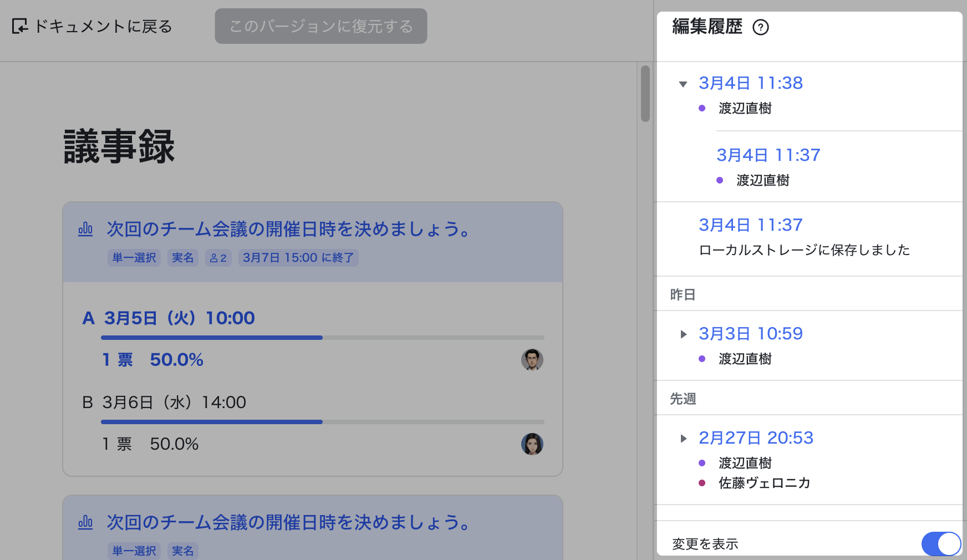The height and width of the screenshot is (560, 967).
Task: Expand the 2月27日 20:53 version group
Action: coord(683,439)
